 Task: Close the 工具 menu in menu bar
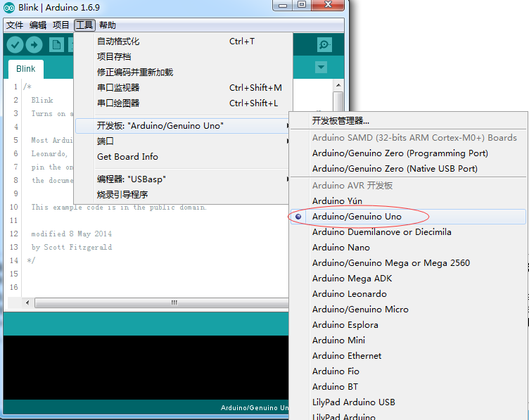click(84, 25)
